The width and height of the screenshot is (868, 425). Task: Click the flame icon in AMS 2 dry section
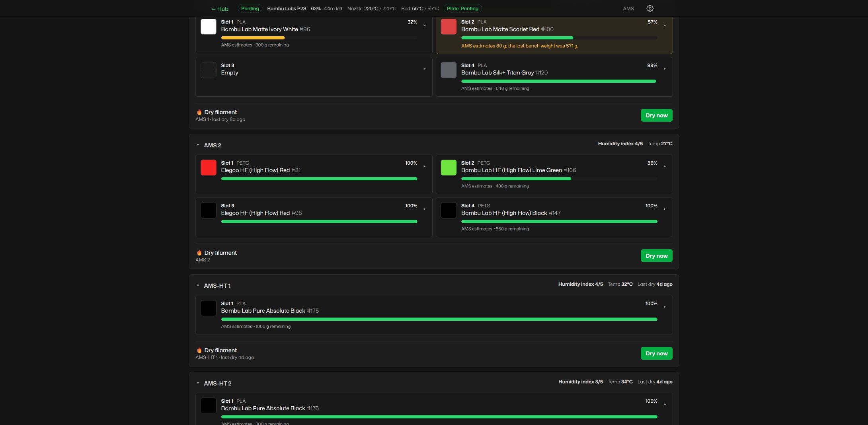[199, 253]
